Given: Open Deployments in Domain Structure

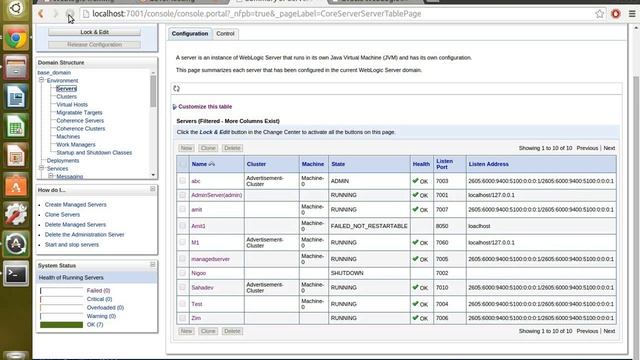Looking at the screenshot, I should coord(63,160).
